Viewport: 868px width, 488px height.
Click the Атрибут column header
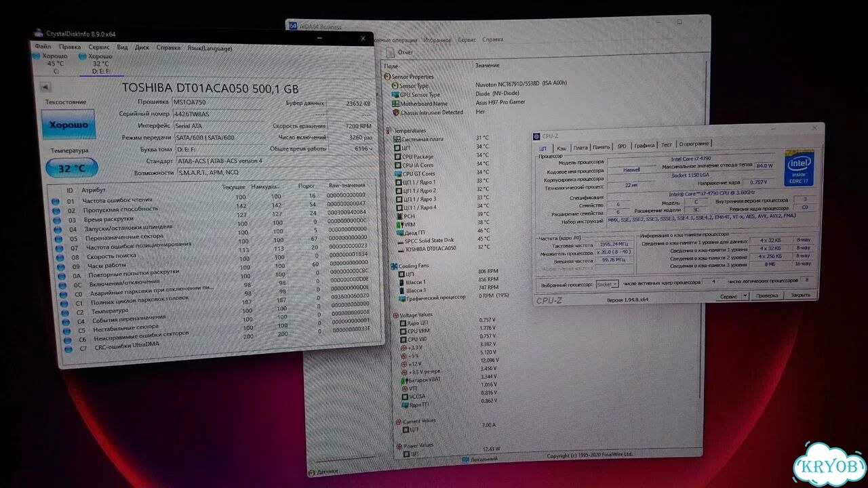coord(93,190)
